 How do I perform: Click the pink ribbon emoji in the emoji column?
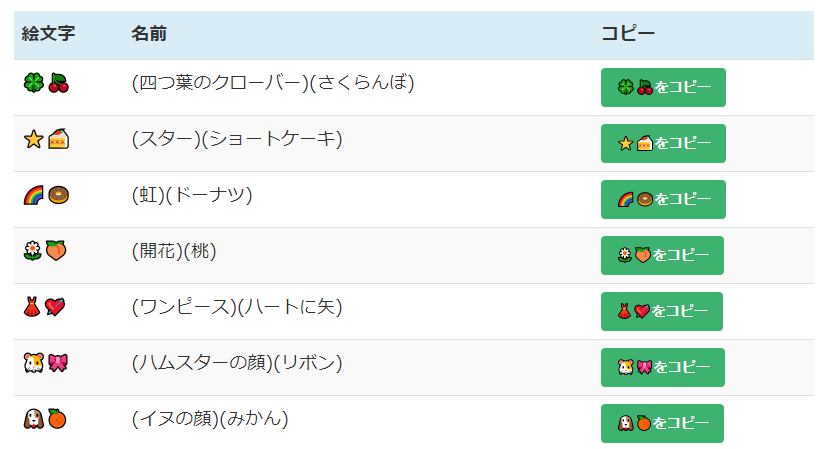(x=57, y=363)
